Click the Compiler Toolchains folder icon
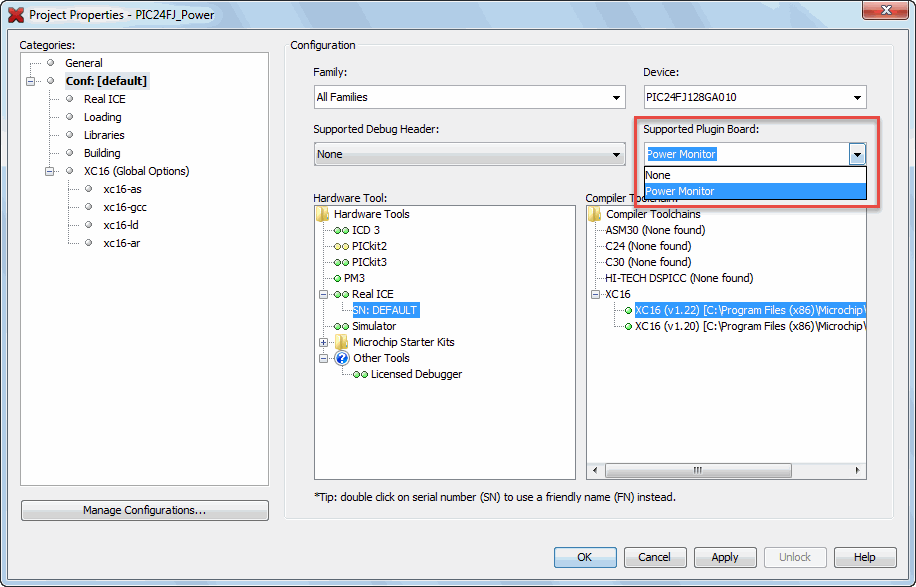 click(x=595, y=214)
